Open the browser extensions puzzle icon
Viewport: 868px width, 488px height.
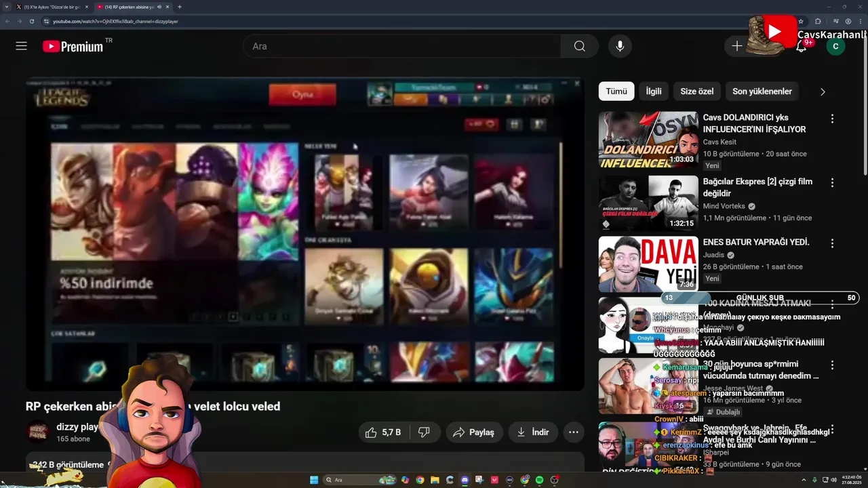[818, 21]
